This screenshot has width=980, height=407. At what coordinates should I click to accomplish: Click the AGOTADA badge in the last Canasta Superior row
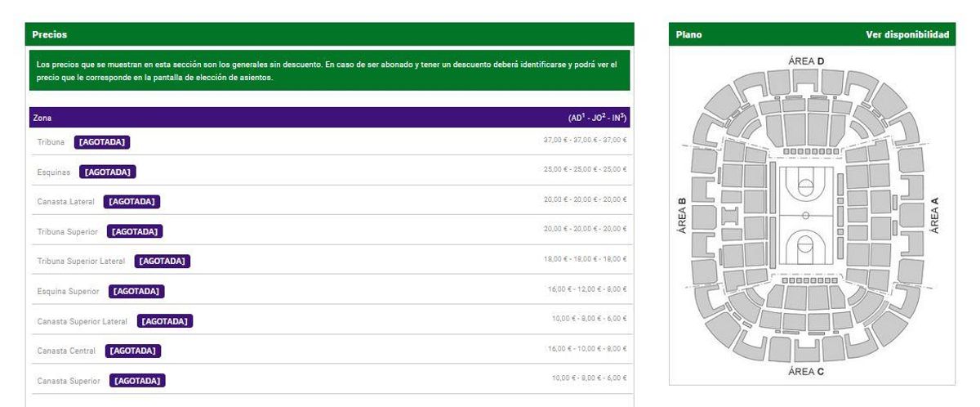point(138,381)
